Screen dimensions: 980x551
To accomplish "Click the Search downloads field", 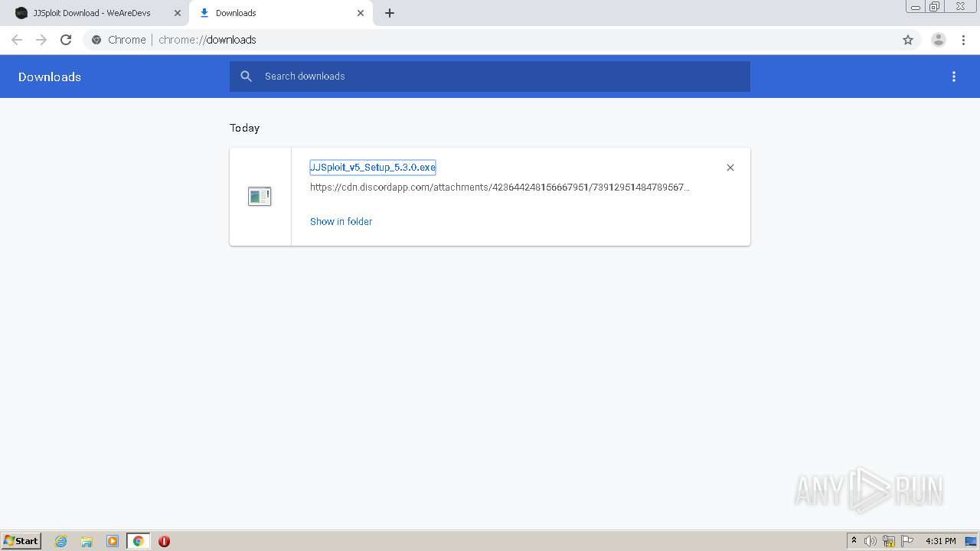I will pos(490,77).
